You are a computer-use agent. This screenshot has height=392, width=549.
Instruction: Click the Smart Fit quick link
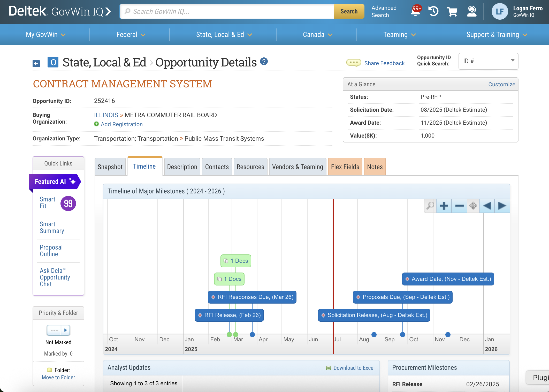click(x=48, y=203)
